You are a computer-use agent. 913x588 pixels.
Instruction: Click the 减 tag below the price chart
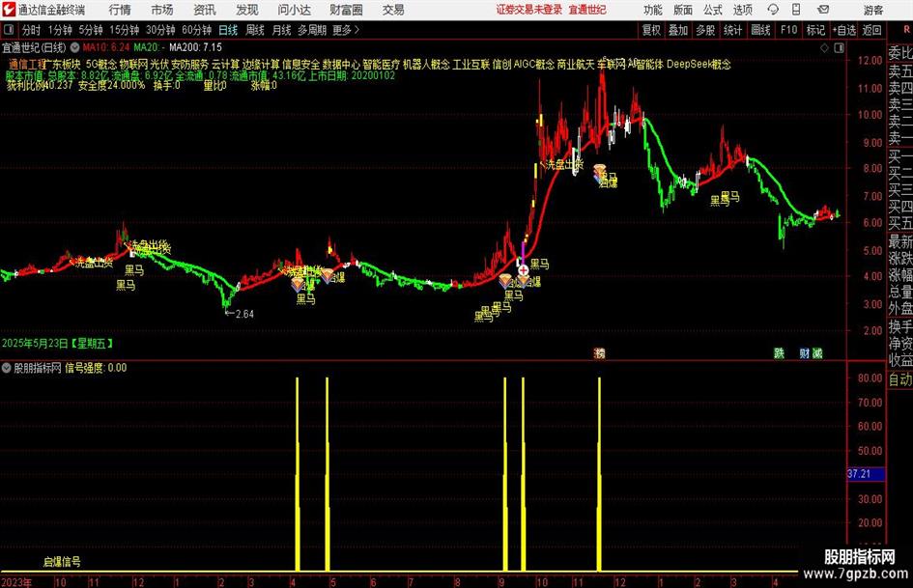click(x=817, y=352)
